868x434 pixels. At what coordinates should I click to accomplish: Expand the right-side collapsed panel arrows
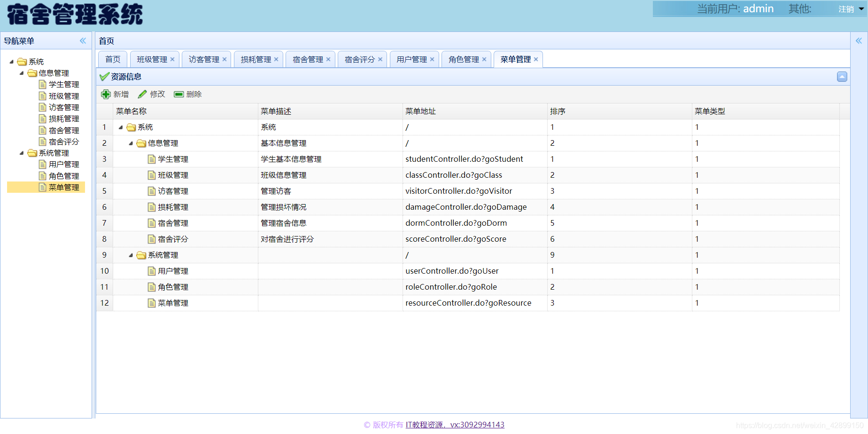coord(859,41)
